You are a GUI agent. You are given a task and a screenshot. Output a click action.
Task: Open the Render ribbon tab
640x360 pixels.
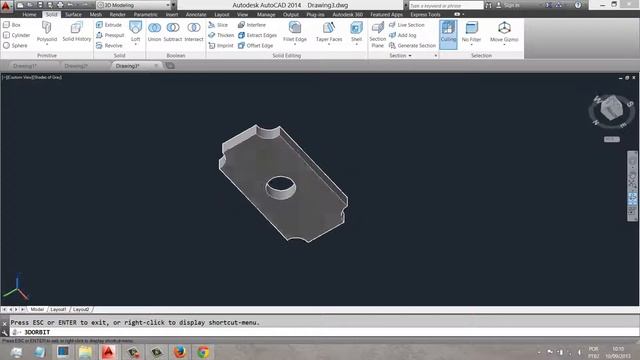[x=118, y=14]
